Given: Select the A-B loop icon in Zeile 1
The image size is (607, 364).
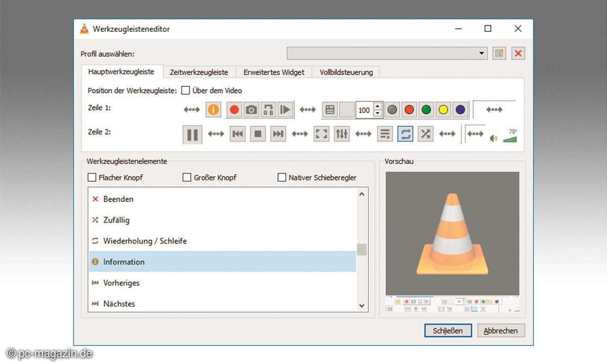Looking at the screenshot, I should 268,110.
